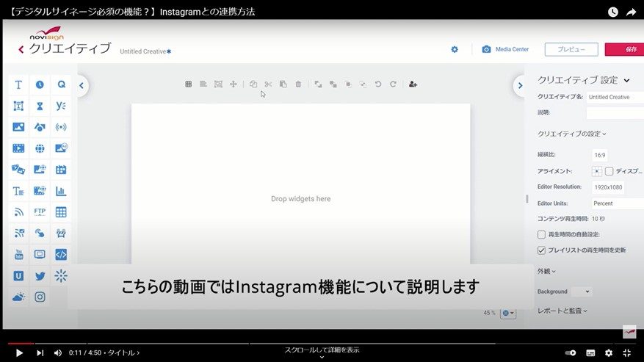This screenshot has height=362, width=644.
Task: Expand クリエイティブ 設定 panel header
Action: coord(584,80)
